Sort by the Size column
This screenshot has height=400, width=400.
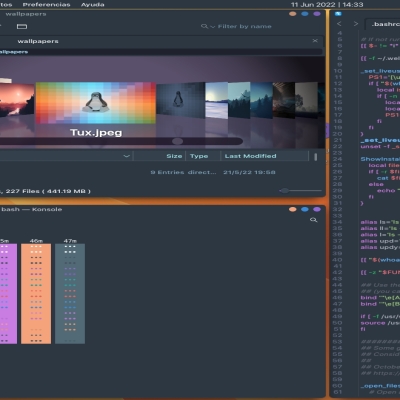click(x=174, y=156)
